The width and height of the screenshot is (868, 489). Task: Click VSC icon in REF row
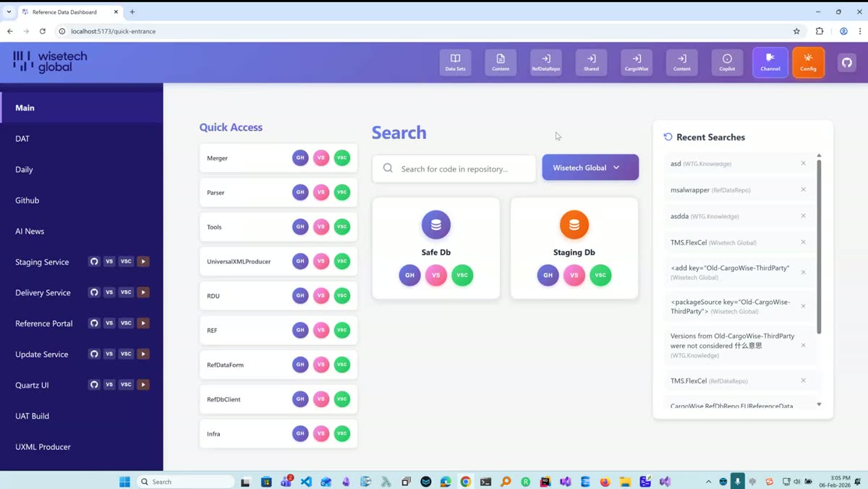342,330
